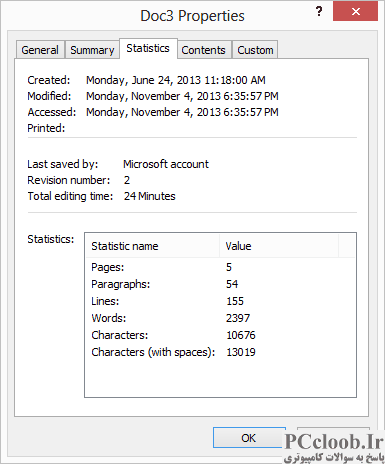The height and width of the screenshot is (464, 385).
Task: Close the Doc3 Properties dialog
Action: (x=355, y=12)
